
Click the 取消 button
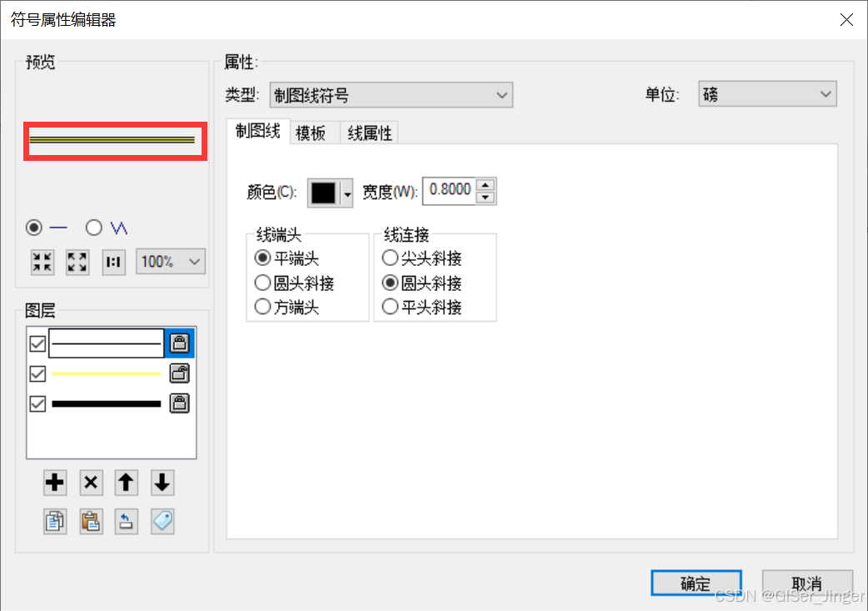click(x=807, y=583)
